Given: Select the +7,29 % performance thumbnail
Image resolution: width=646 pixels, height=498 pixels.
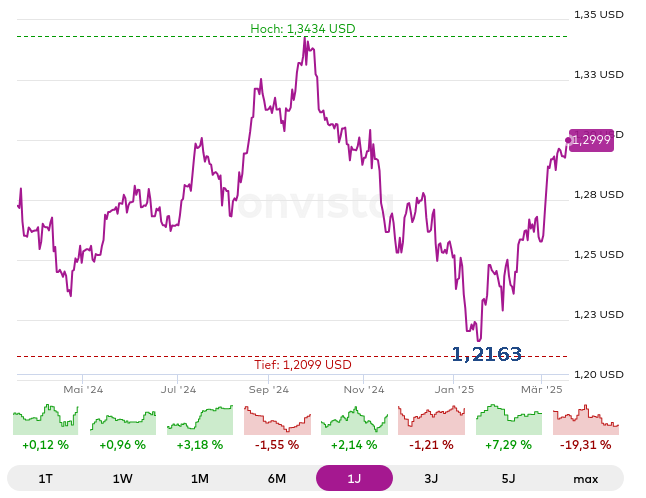Looking at the screenshot, I should pos(508,420).
